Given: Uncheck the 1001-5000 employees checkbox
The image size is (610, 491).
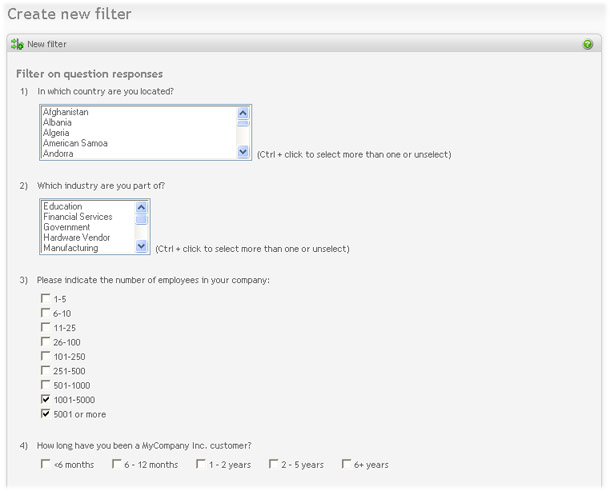Looking at the screenshot, I should pyautogui.click(x=46, y=399).
